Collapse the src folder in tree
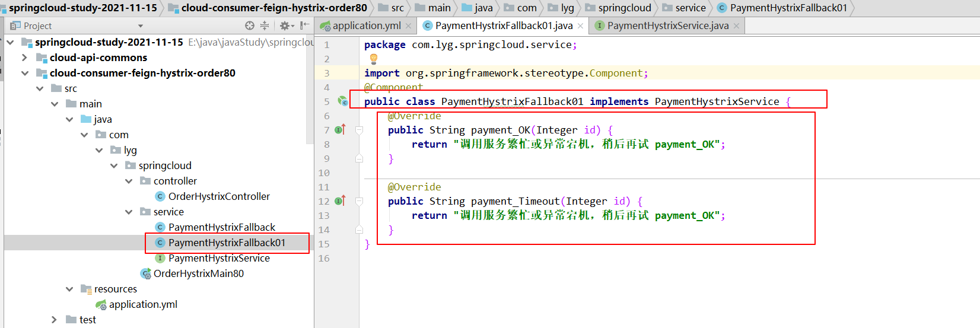980x328 pixels. pos(40,88)
